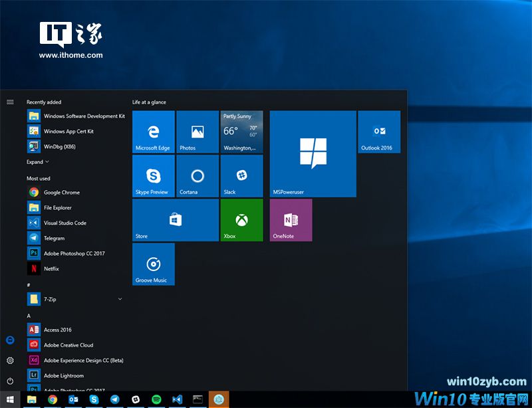Screen dimensions: 532x408
Task: Launch the Skype Preview tile
Action: pos(153,176)
